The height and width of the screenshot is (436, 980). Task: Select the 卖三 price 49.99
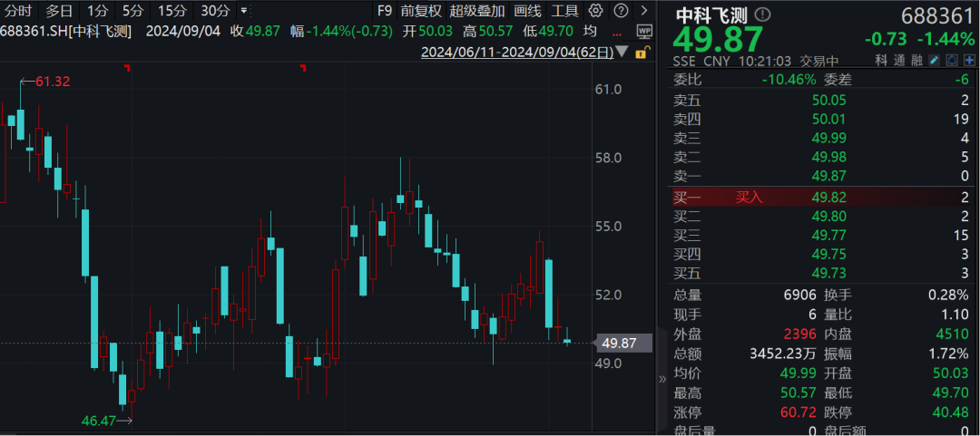point(828,138)
